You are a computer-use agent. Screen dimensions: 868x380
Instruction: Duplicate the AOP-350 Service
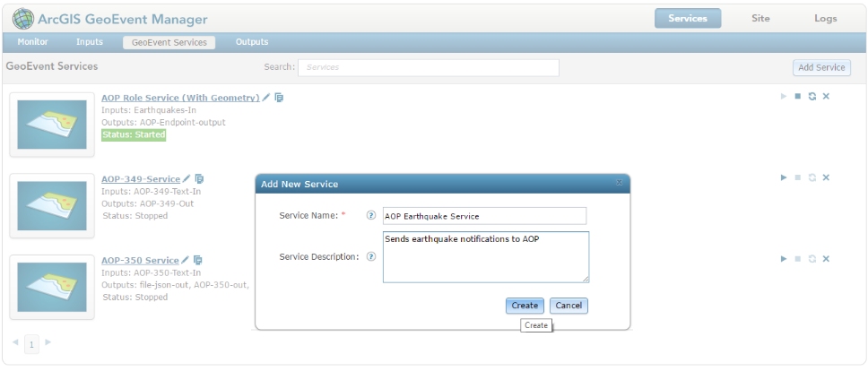pos(198,260)
